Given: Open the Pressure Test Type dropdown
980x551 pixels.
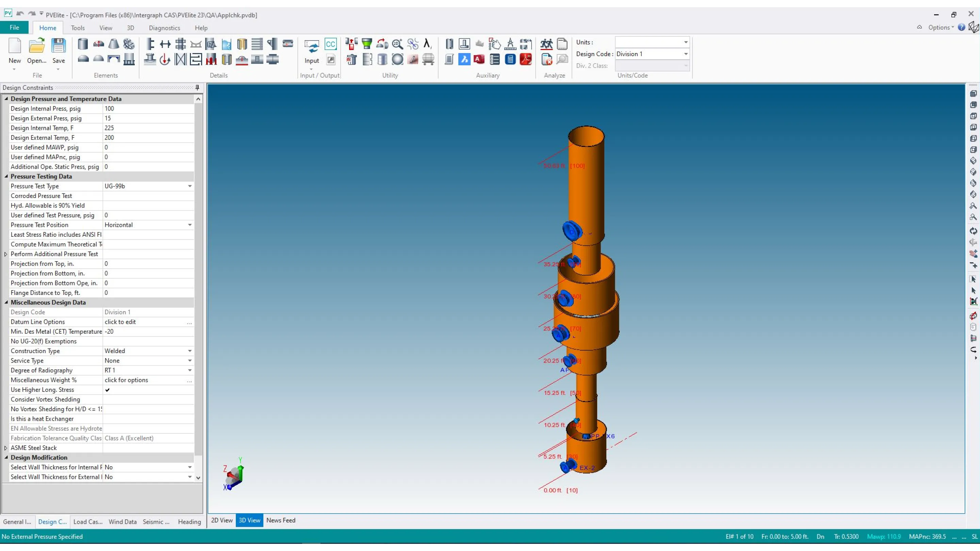Looking at the screenshot, I should (190, 186).
